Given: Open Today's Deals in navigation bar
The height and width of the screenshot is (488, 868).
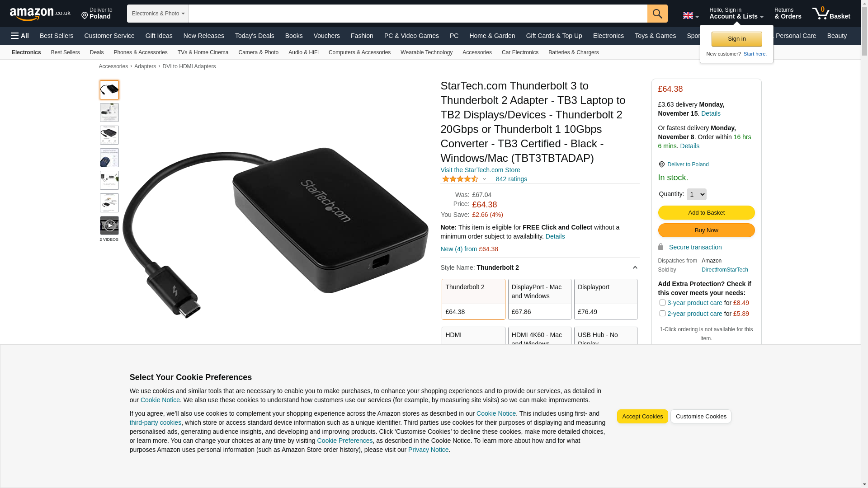Looking at the screenshot, I should click(x=255, y=36).
